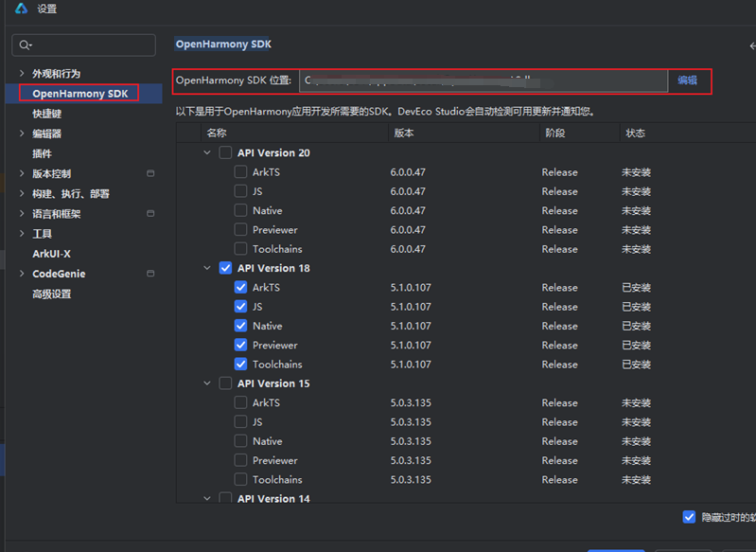The image size is (756, 552).
Task: Enable ArkTS under API Version 15
Action: (x=240, y=403)
